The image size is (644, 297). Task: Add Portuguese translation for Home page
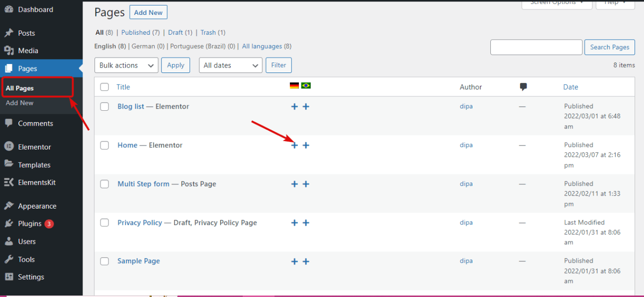point(306,145)
